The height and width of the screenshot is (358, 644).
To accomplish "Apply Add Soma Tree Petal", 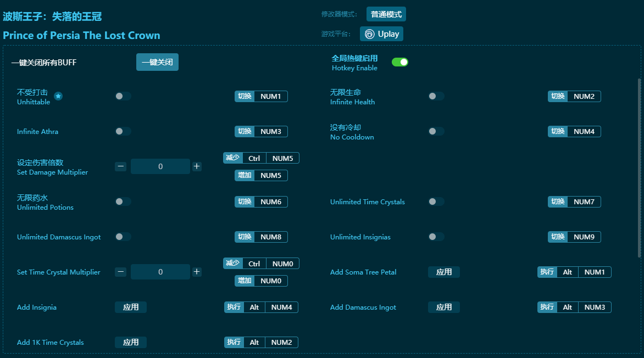I will [x=443, y=272].
